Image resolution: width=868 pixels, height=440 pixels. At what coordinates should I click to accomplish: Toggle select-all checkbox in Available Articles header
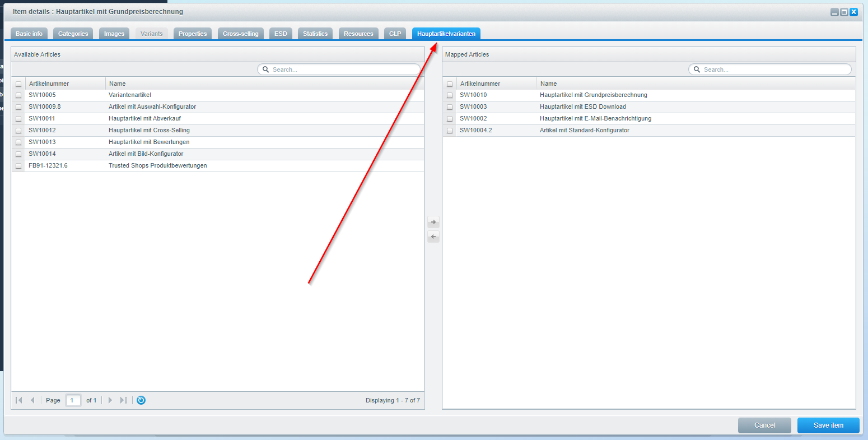click(18, 84)
